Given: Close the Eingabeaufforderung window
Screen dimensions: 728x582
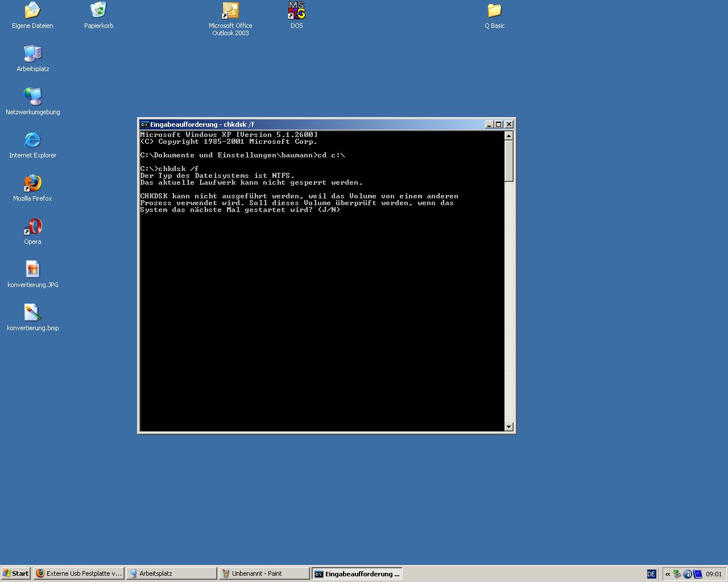Looking at the screenshot, I should pos(509,124).
